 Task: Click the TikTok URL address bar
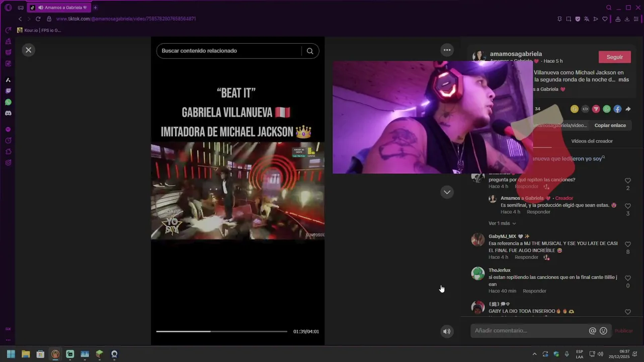[126, 19]
